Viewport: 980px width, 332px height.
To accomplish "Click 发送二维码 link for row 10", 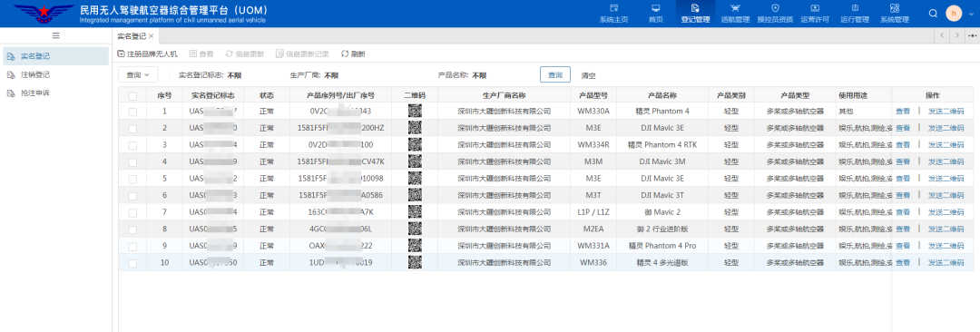I will pos(946,263).
